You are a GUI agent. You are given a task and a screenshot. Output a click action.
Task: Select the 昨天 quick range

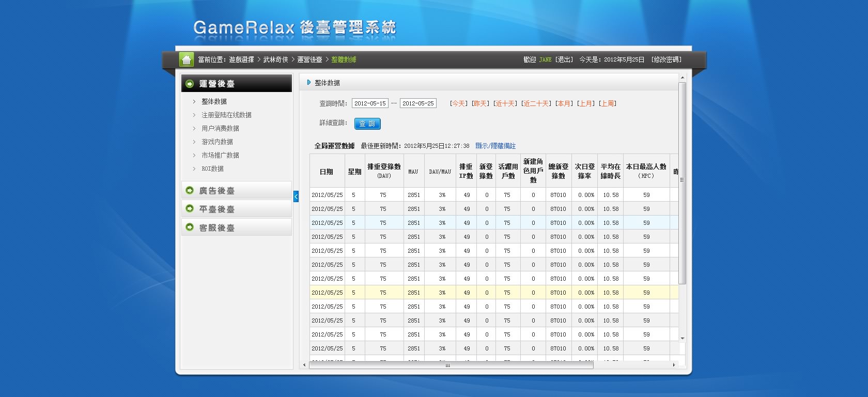480,103
